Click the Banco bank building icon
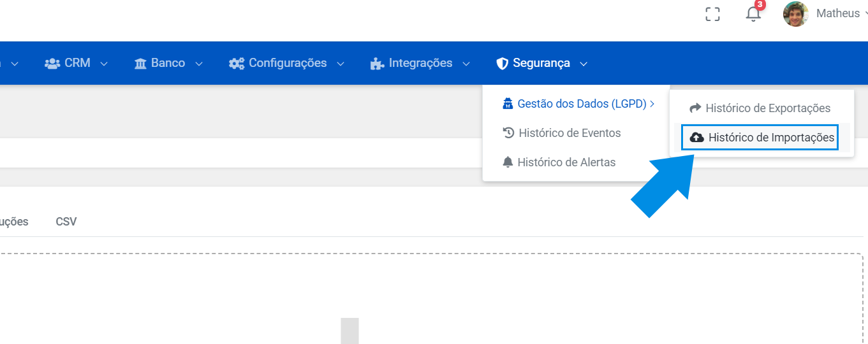 click(140, 63)
